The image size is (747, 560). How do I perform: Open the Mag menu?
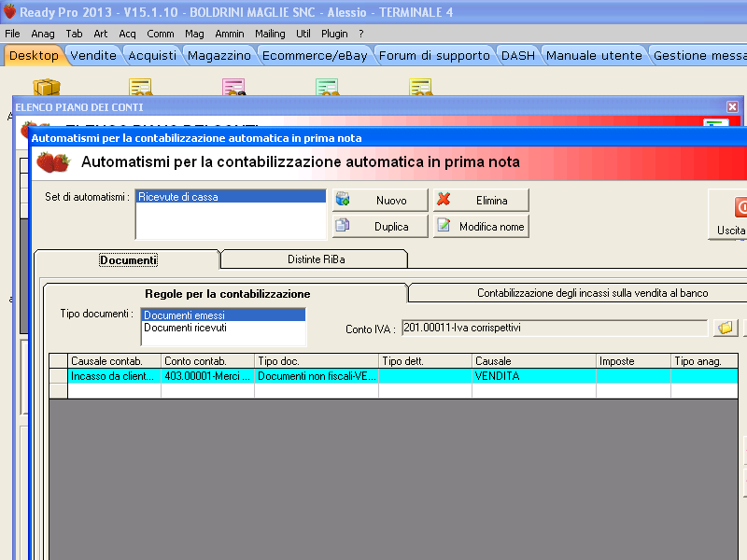click(x=194, y=34)
